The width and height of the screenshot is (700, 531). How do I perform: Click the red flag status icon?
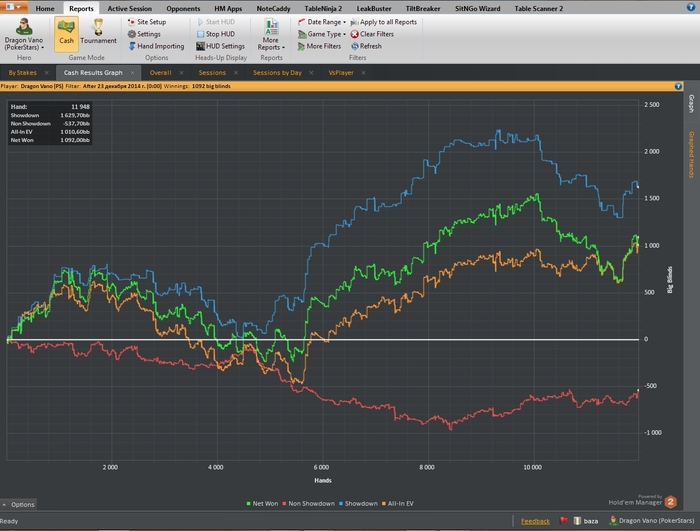pos(563,521)
